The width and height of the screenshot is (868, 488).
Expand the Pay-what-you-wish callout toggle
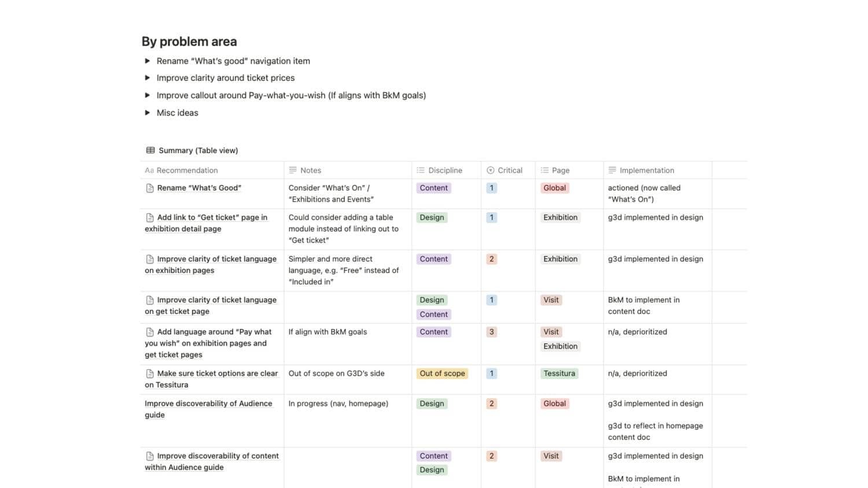point(148,95)
